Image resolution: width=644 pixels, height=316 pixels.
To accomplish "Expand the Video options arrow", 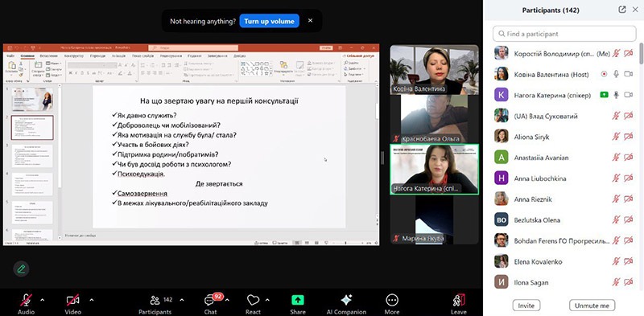I will pyautogui.click(x=92, y=300).
